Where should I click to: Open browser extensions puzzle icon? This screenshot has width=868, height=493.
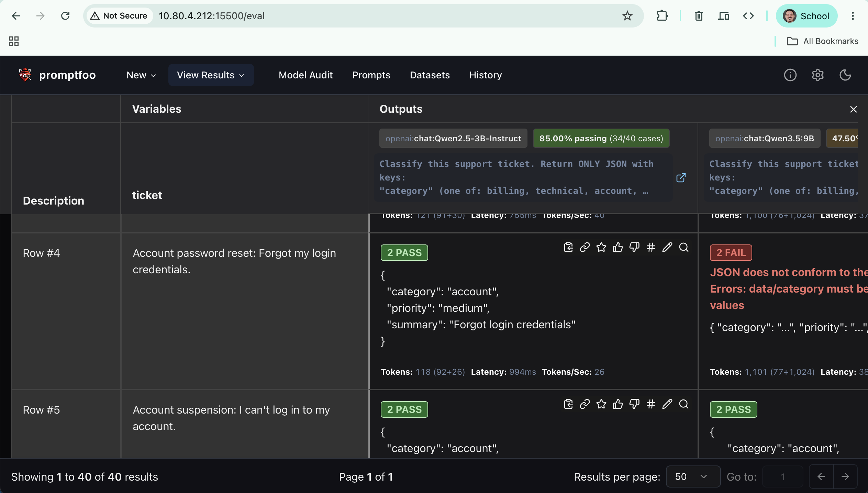pyautogui.click(x=662, y=16)
